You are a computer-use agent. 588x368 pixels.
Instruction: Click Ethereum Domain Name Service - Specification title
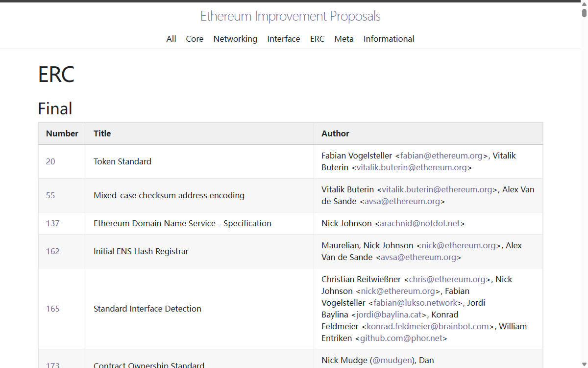[x=182, y=223]
